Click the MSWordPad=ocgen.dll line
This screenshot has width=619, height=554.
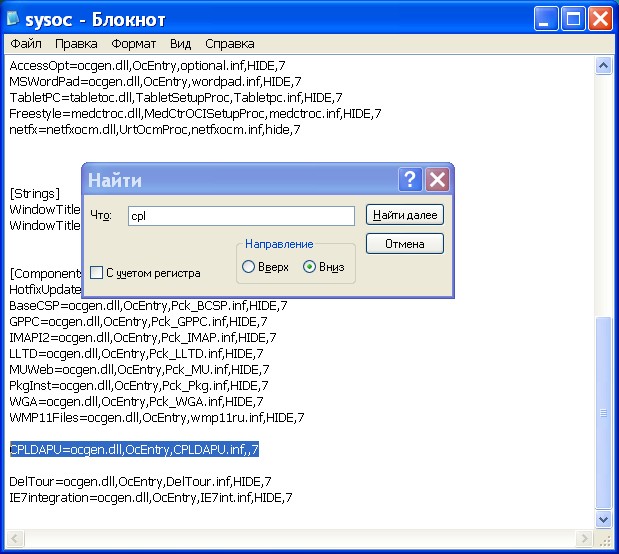pos(155,82)
